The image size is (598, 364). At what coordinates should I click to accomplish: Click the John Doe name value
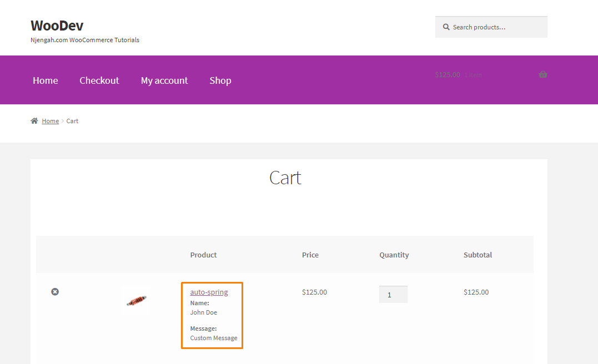coord(204,312)
